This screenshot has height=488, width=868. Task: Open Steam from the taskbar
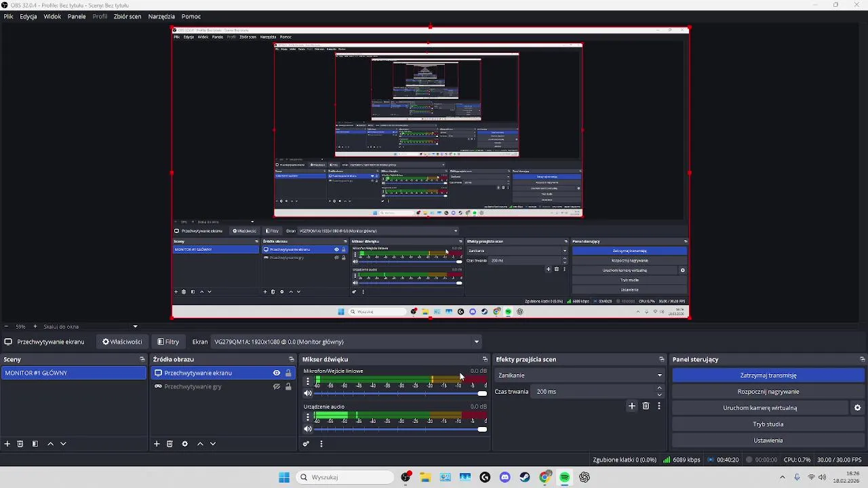point(525,477)
